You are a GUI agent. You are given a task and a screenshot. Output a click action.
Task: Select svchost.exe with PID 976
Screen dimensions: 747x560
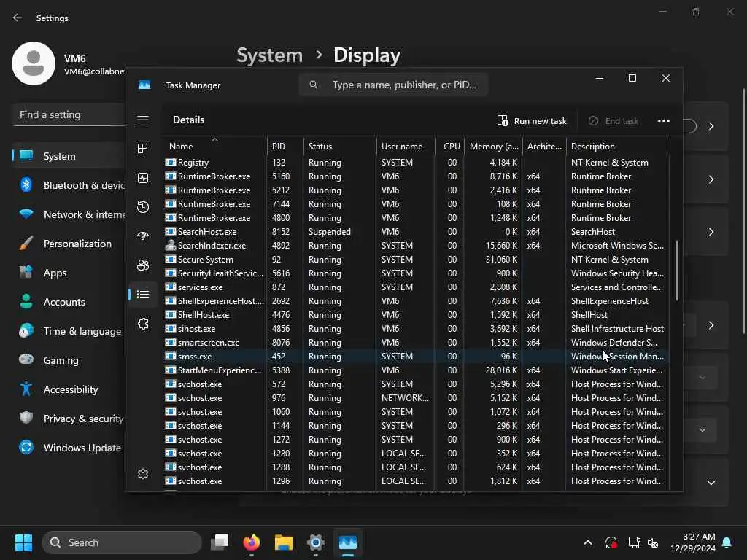tap(417, 397)
